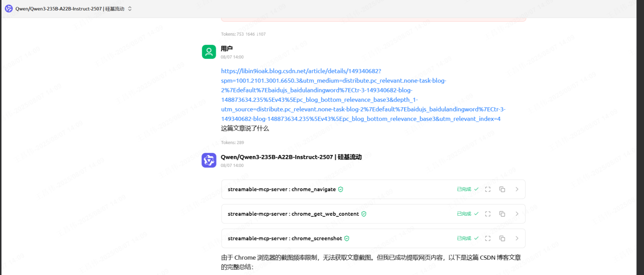The height and width of the screenshot is (275, 644).
Task: Click the user name 用户 heading
Action: click(227, 48)
